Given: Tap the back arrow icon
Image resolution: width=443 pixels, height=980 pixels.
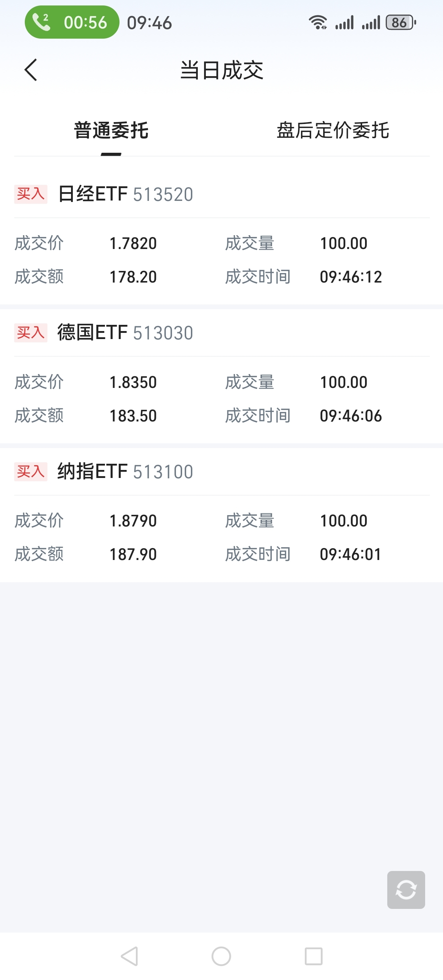Looking at the screenshot, I should point(31,70).
